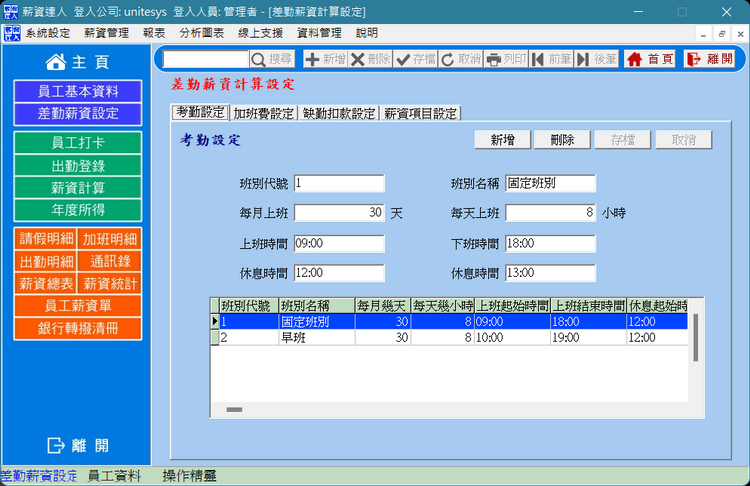
Task: Click the 班別名稱 input field
Action: point(550,184)
